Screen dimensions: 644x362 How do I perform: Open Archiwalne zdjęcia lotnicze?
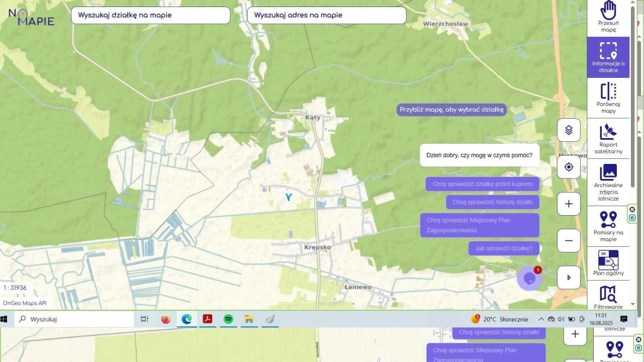point(608,183)
